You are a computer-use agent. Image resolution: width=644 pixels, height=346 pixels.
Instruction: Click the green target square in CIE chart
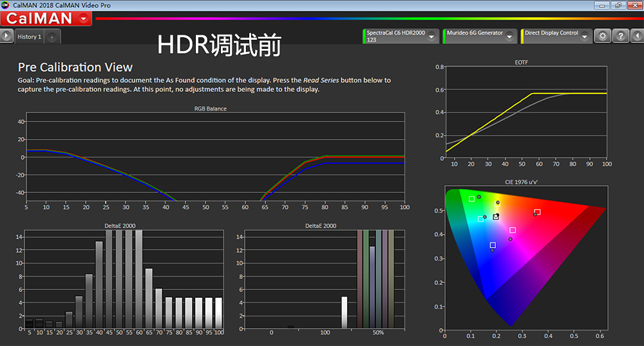(x=471, y=199)
